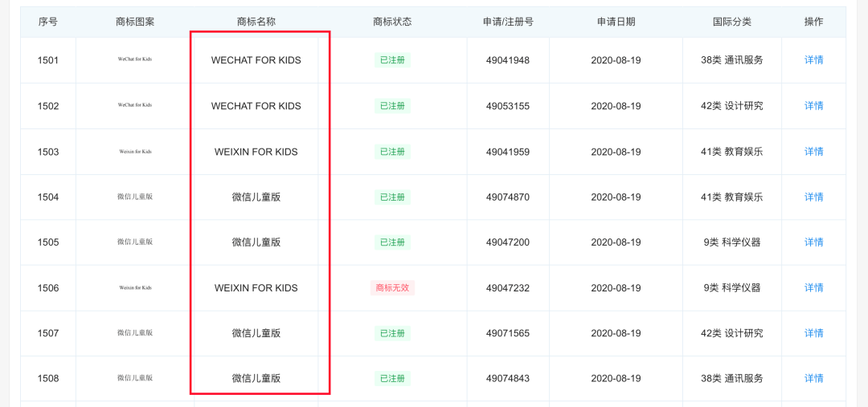Click the red 商标无效 status badge
This screenshot has height=407, width=868.
coord(392,287)
